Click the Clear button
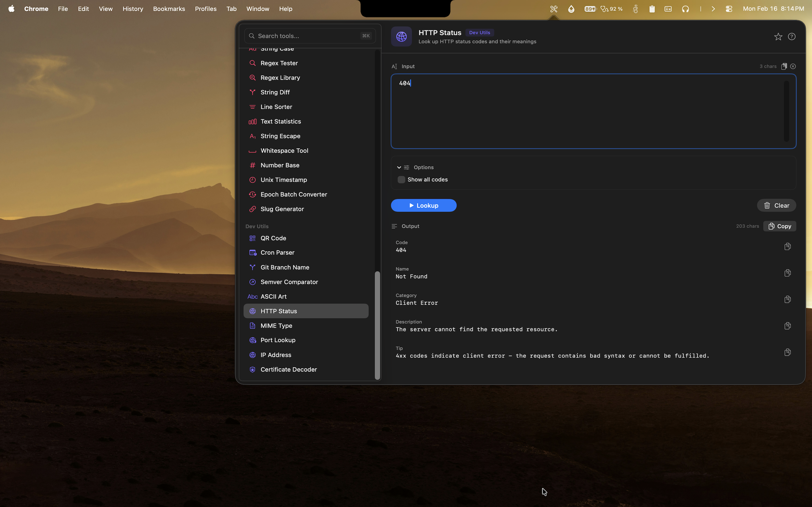Viewport: 812px width, 507px height. point(776,205)
